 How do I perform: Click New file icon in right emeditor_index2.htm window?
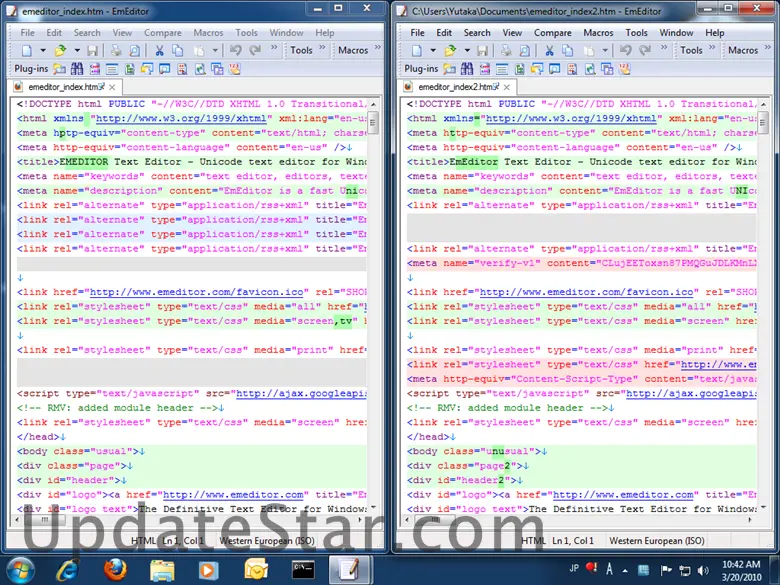pos(417,50)
